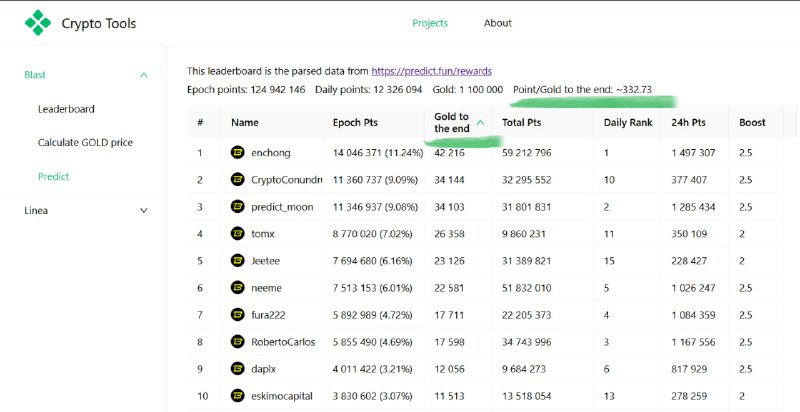Click the name neeme

tap(266, 288)
